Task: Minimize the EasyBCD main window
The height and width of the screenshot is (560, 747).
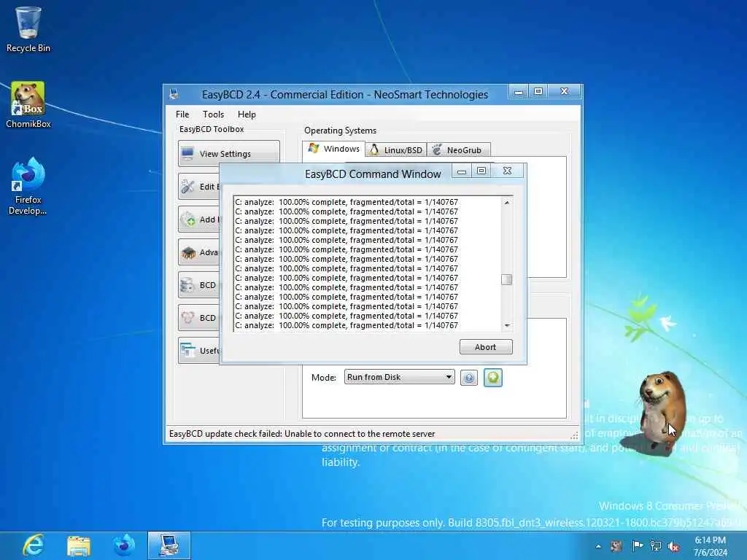Action: tap(519, 91)
